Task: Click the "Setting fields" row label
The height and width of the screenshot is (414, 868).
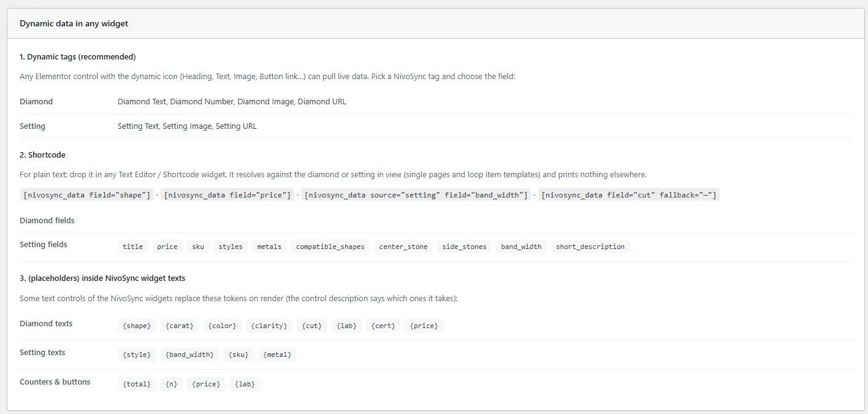Action: (44, 244)
